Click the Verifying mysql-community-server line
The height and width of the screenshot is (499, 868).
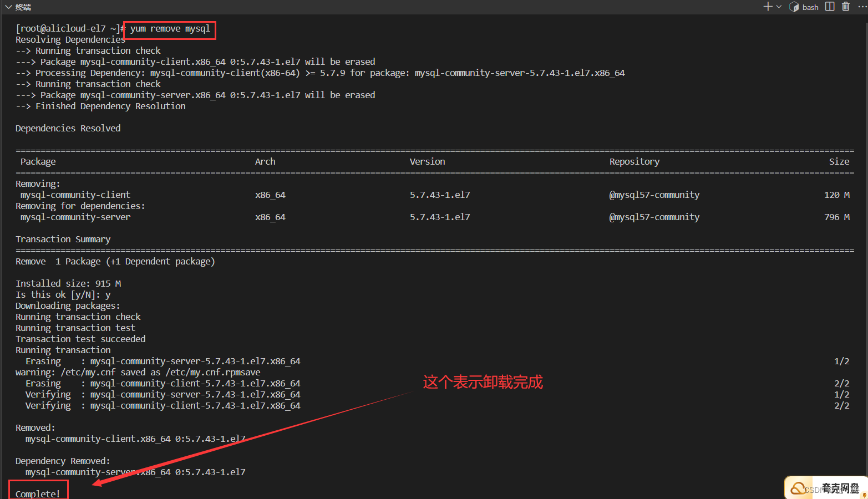(163, 395)
